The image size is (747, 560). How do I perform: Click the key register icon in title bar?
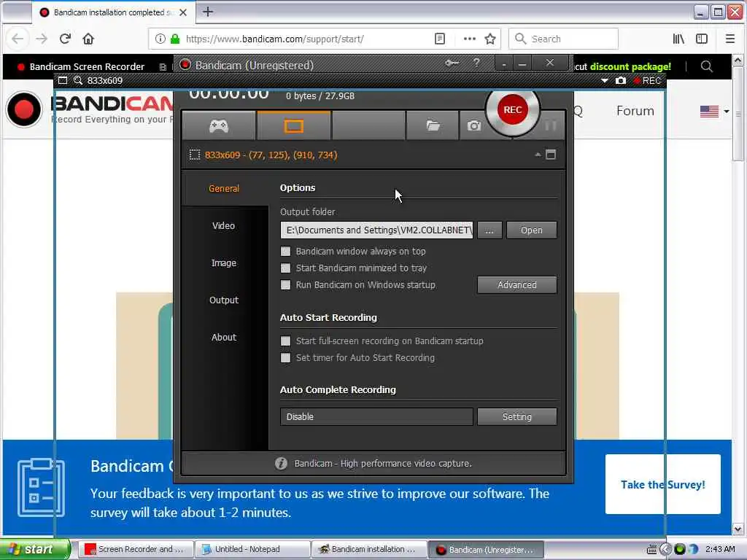tap(452, 63)
